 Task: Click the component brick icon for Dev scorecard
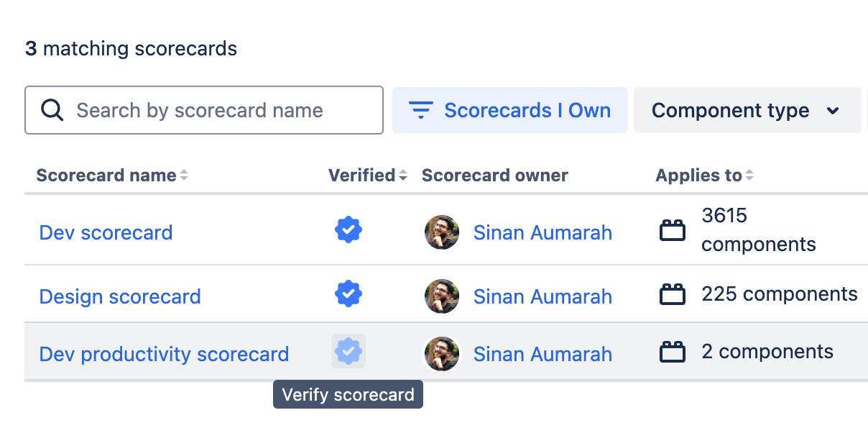(x=672, y=229)
